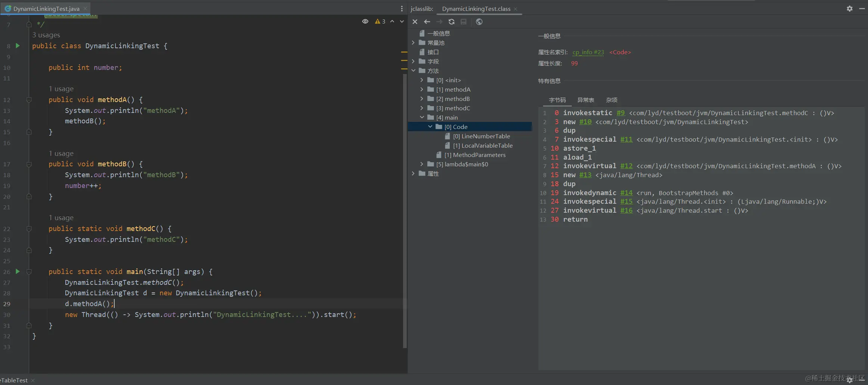Navigate back in jclasslib toolbar

pyautogui.click(x=427, y=22)
